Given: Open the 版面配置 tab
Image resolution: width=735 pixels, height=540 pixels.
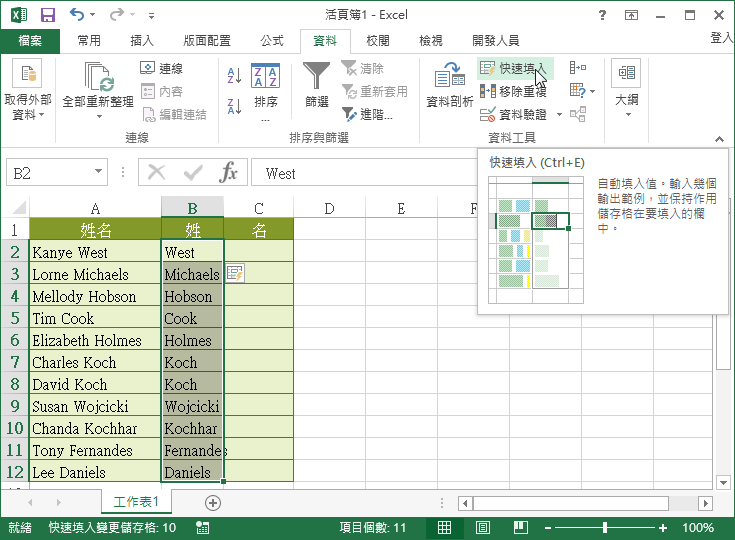Looking at the screenshot, I should coord(207,41).
